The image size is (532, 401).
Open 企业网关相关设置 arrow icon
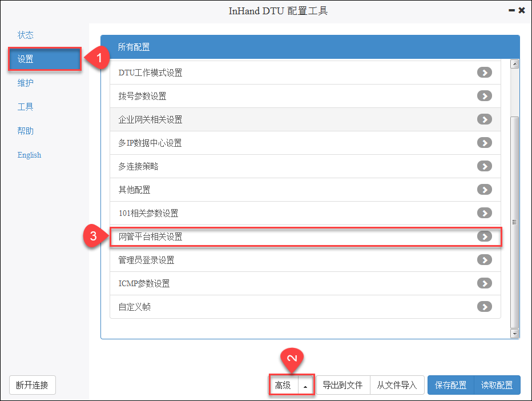click(485, 119)
